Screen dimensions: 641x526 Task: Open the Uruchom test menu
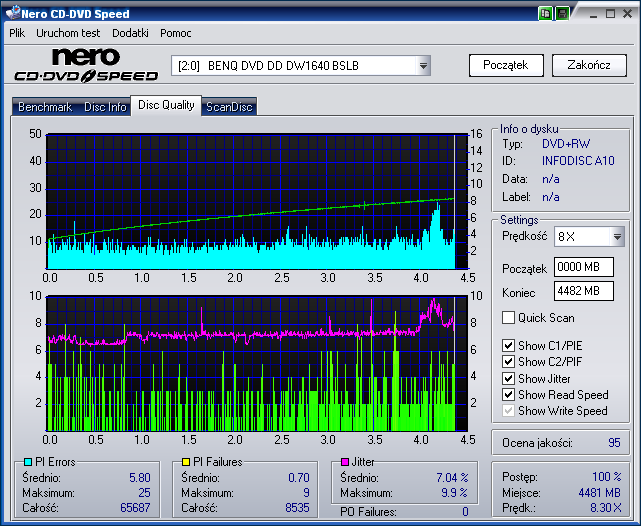68,33
